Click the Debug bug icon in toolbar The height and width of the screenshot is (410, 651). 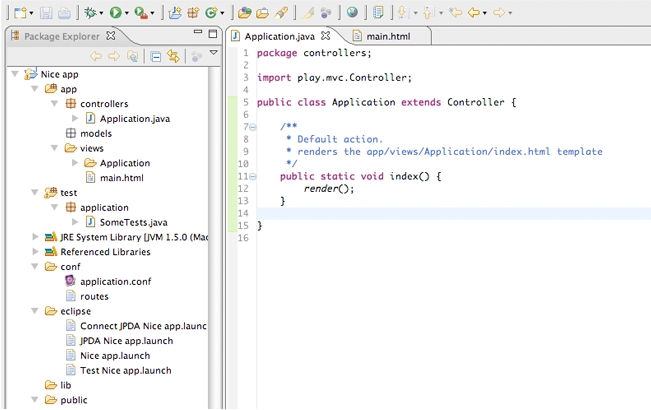(91, 13)
